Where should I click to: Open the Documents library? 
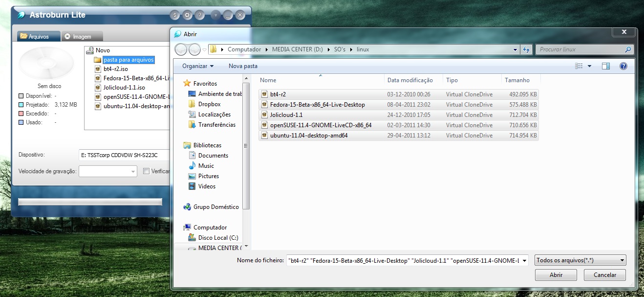coord(213,156)
